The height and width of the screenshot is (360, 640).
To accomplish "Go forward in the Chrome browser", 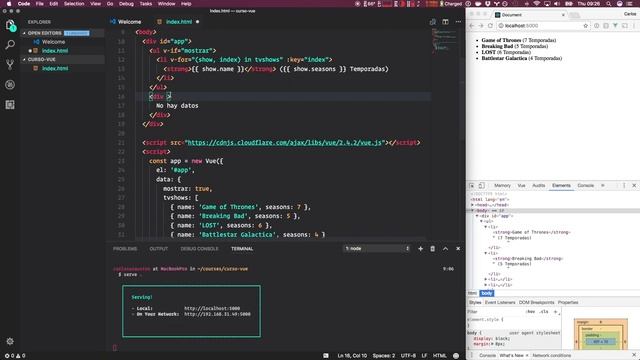I will [481, 26].
